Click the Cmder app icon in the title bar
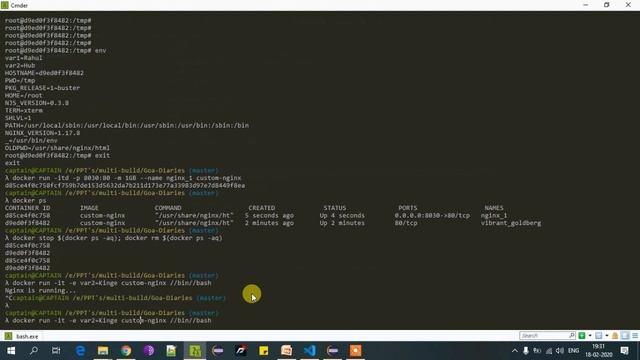 point(4,5)
